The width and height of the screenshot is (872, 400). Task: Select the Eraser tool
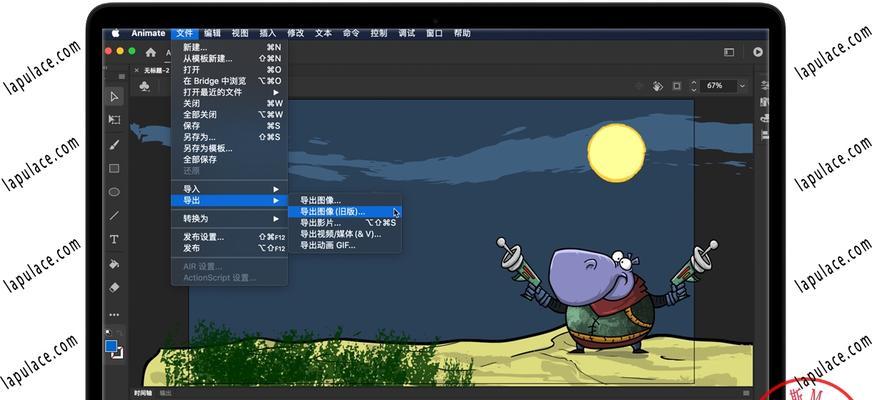click(x=115, y=288)
